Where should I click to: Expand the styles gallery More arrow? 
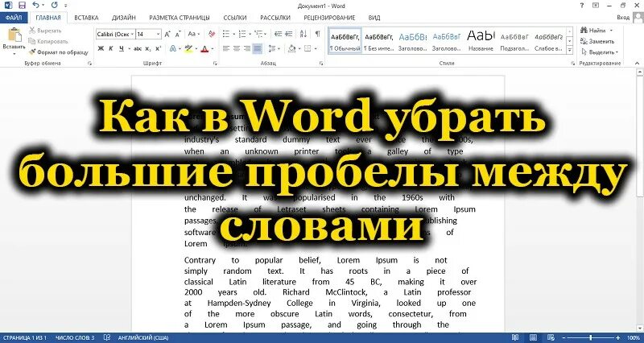[x=570, y=51]
